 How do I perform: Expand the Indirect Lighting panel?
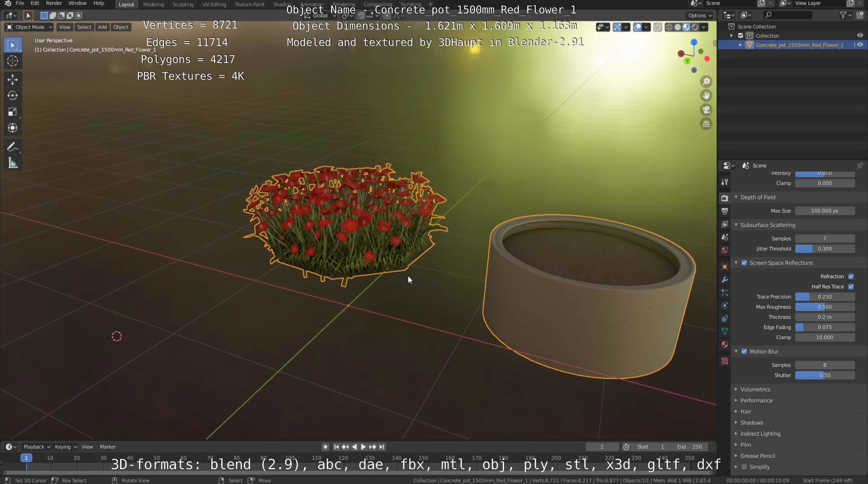click(x=760, y=434)
